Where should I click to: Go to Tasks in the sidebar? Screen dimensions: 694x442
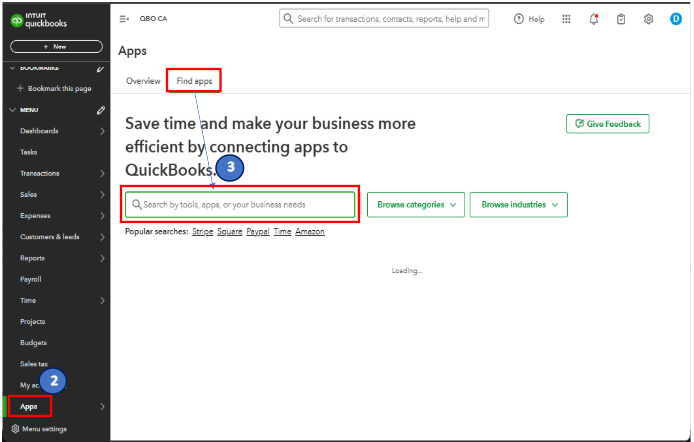pyautogui.click(x=28, y=152)
